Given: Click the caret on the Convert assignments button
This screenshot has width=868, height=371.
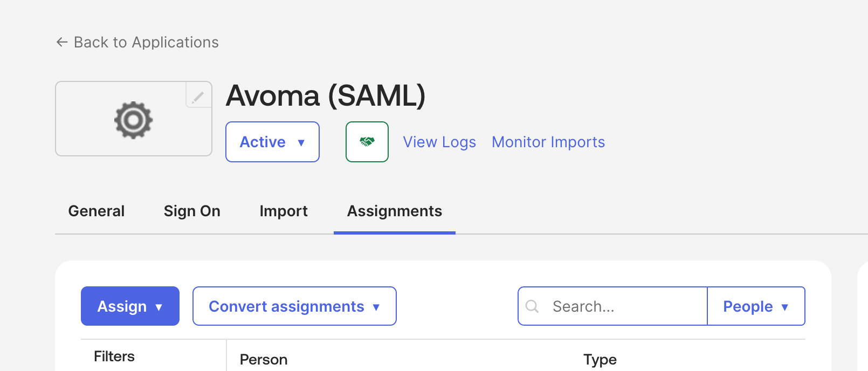Looking at the screenshot, I should point(376,306).
